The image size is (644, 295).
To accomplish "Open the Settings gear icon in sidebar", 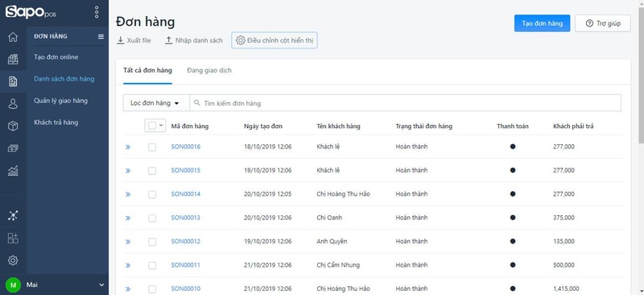I will coord(13,260).
